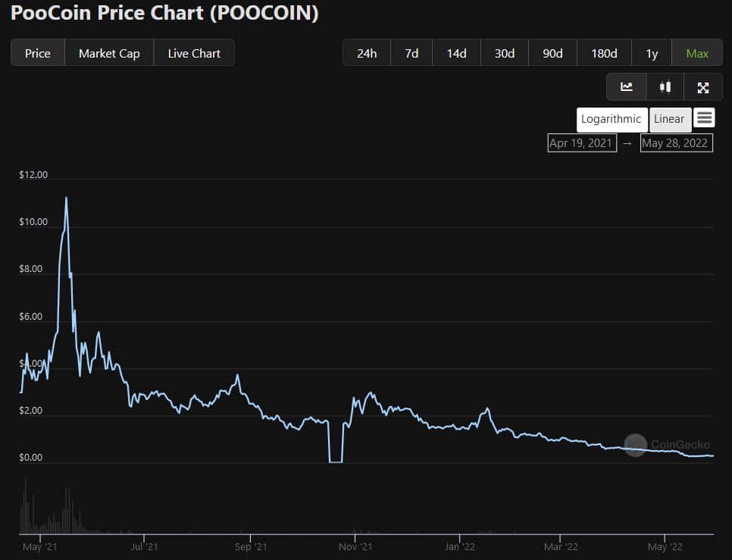
Task: Click the May '22 timeline label
Action: pos(665,546)
